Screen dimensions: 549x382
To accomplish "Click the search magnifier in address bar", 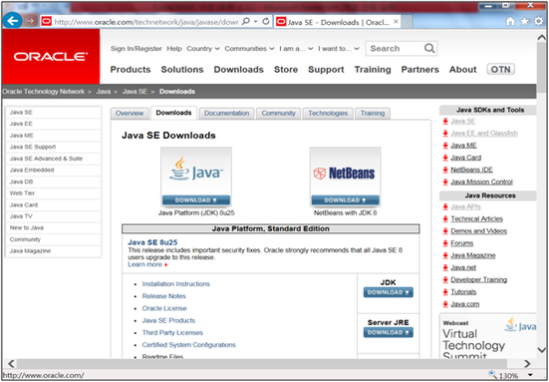I will click(x=246, y=22).
